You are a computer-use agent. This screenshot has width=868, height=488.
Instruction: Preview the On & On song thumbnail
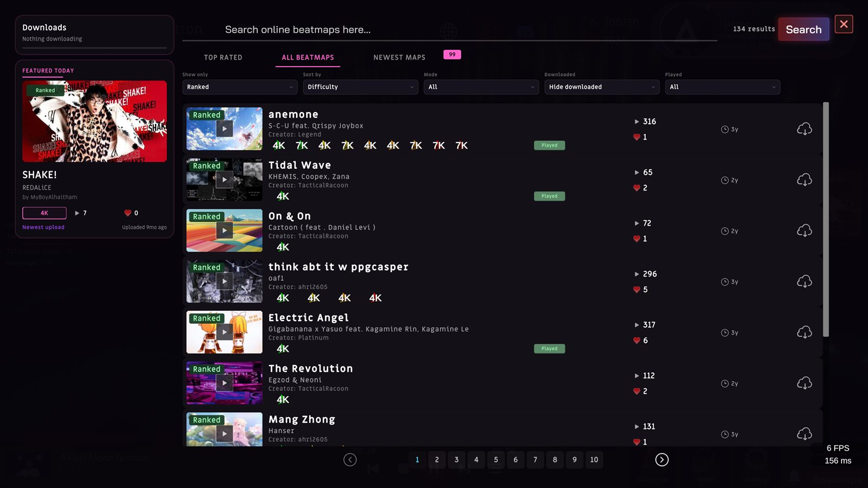(225, 230)
